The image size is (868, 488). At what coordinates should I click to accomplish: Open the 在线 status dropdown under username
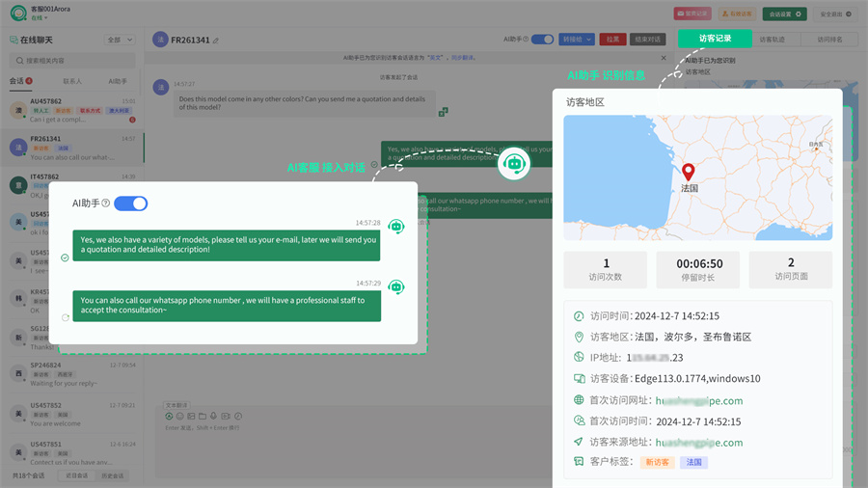pos(38,18)
